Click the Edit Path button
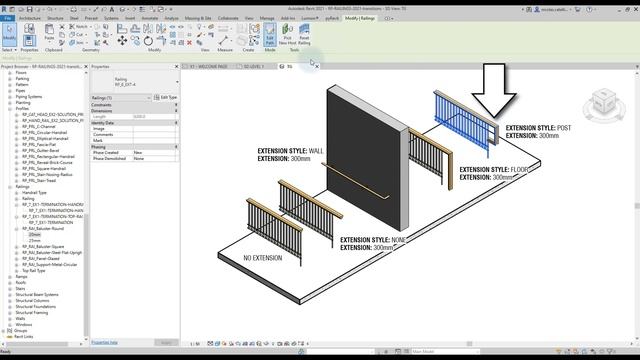640x360 pixels. tap(270, 34)
